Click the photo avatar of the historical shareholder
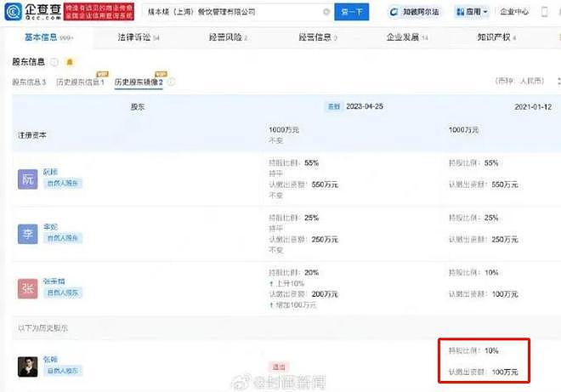The width and height of the screenshot is (561, 392). point(27,366)
